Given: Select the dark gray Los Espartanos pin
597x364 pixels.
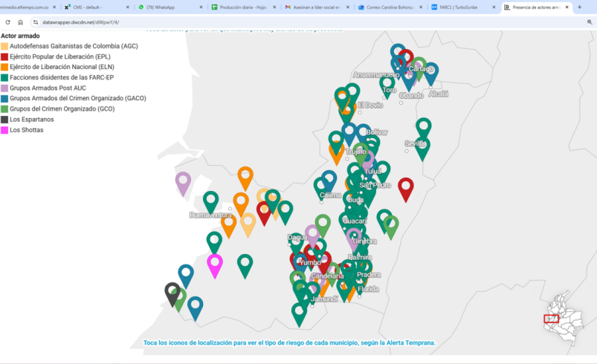Looking at the screenshot, I should pyautogui.click(x=172, y=291).
